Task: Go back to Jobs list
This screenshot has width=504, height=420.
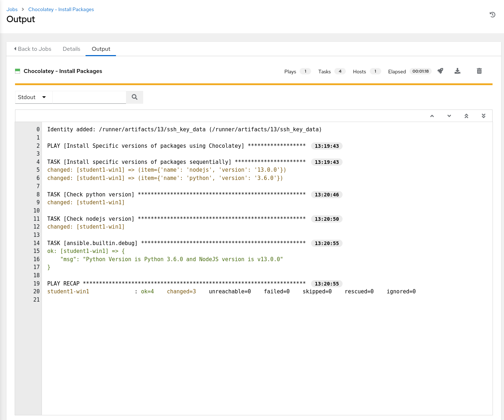Action: click(x=33, y=49)
